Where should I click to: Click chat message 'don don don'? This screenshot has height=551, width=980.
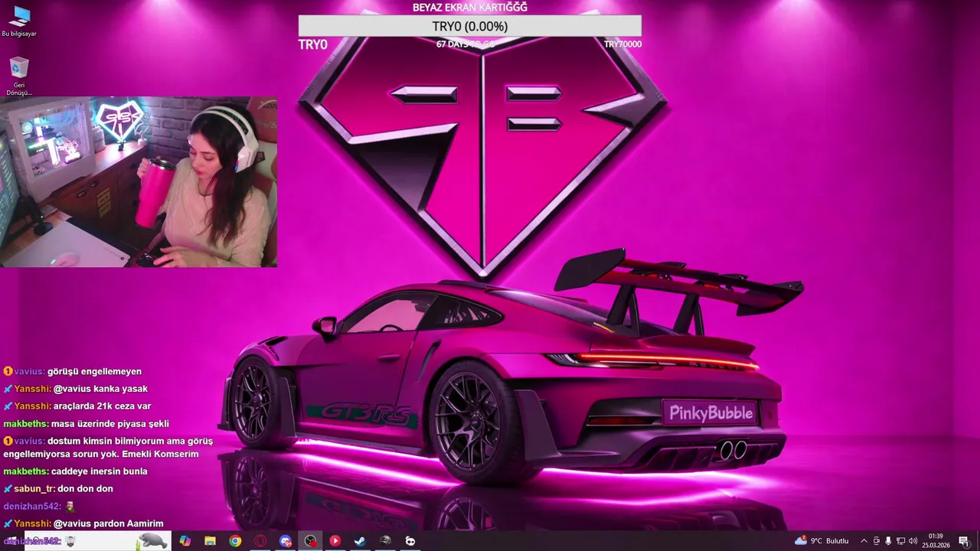point(85,489)
